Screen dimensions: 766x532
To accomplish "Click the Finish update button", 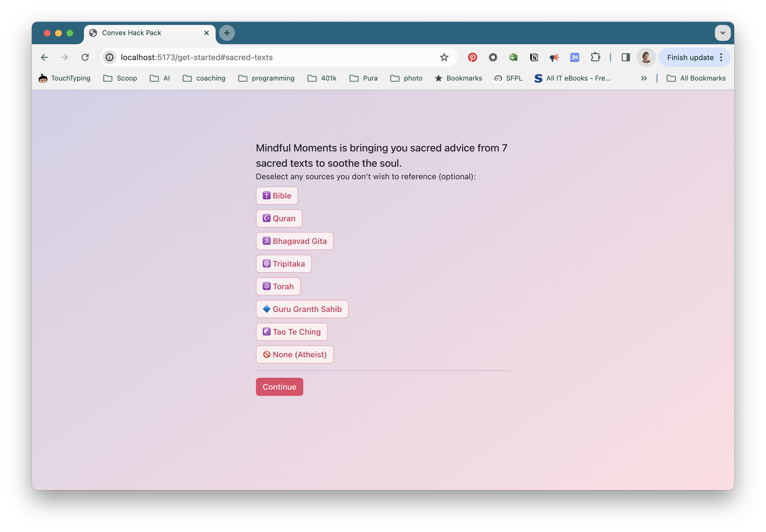I will [690, 57].
